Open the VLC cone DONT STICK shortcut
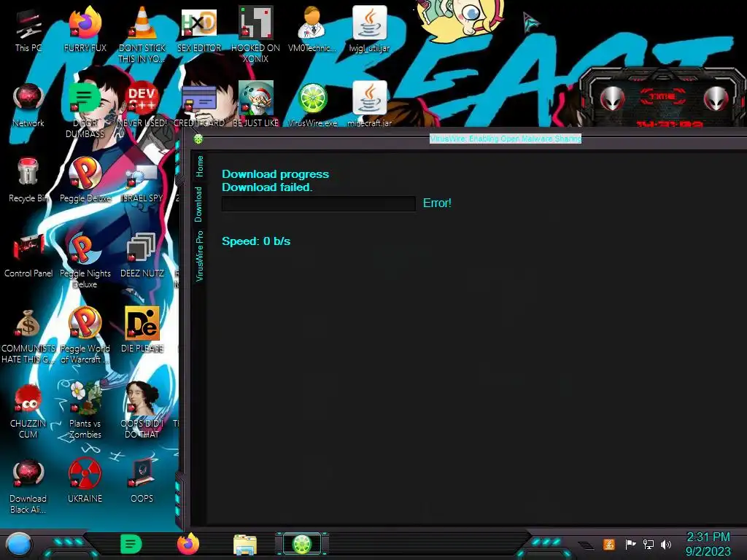 click(x=142, y=34)
